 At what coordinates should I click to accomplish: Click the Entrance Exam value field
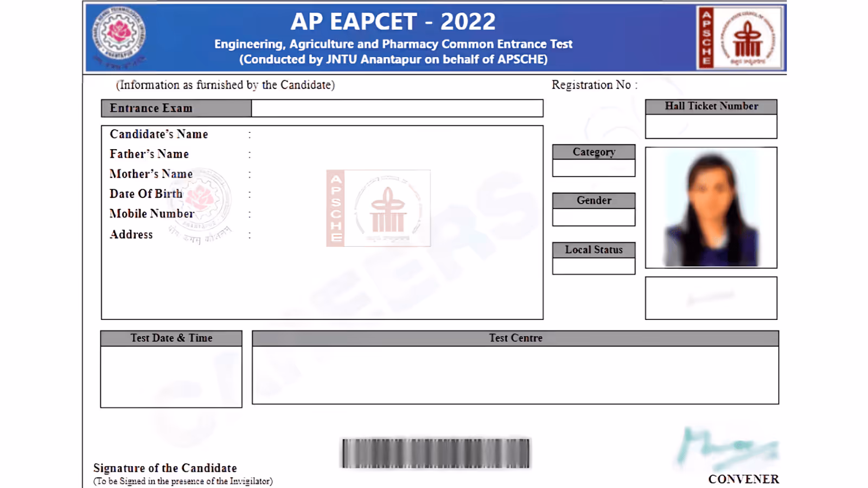(397, 108)
